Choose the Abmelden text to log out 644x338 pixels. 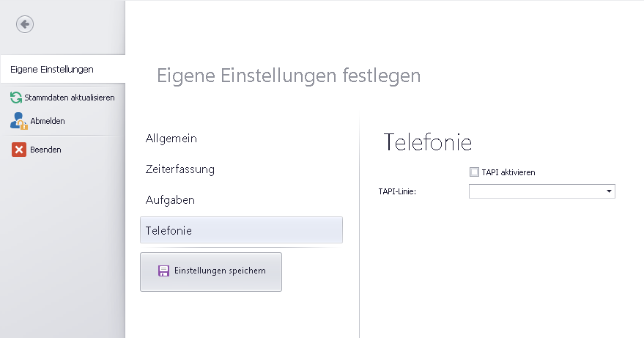coord(48,121)
